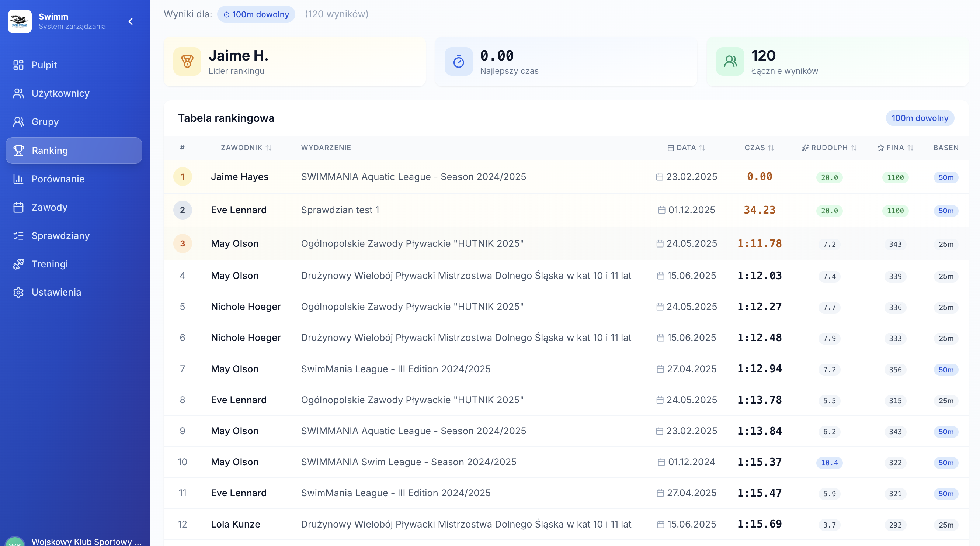Sort table by Data column
Viewport: 980px width, 546px height.
click(x=687, y=148)
